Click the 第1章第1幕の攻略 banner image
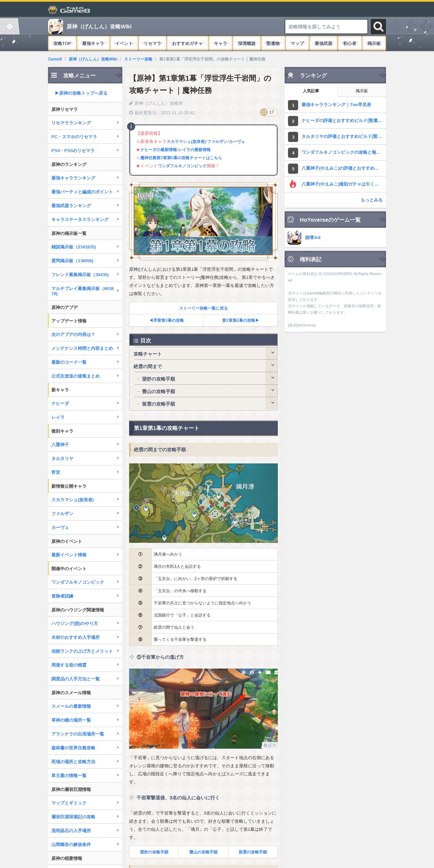The image size is (434, 868). tap(203, 221)
